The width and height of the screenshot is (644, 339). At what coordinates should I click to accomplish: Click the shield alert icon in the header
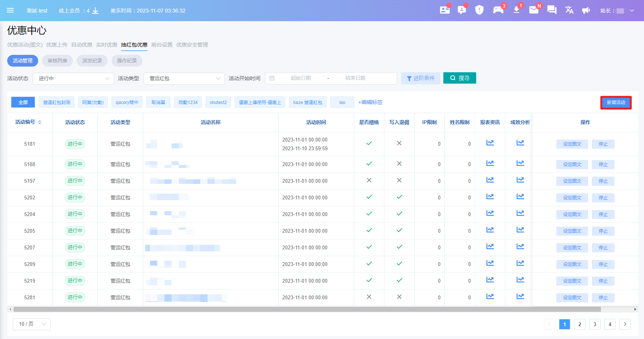479,10
